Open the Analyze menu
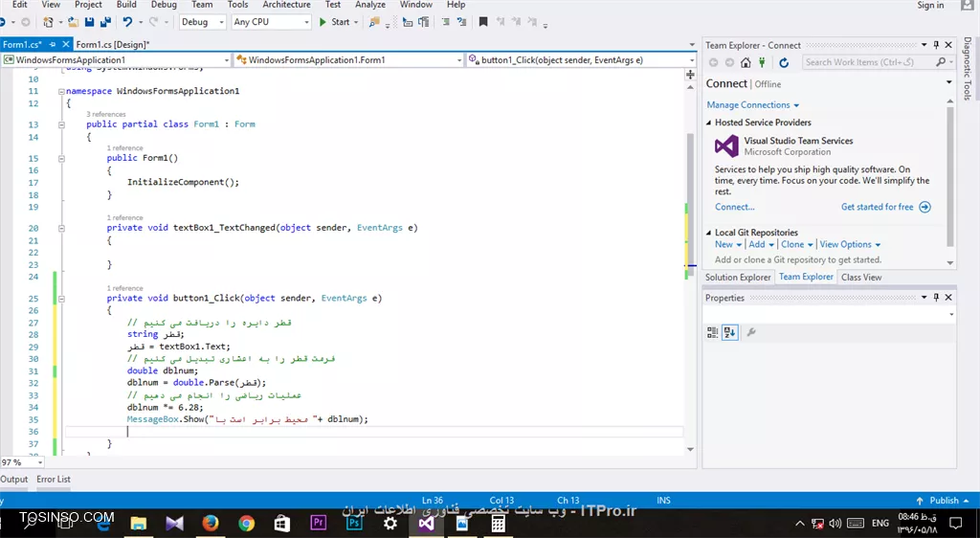Screen dimensions: 980x538 370,5
